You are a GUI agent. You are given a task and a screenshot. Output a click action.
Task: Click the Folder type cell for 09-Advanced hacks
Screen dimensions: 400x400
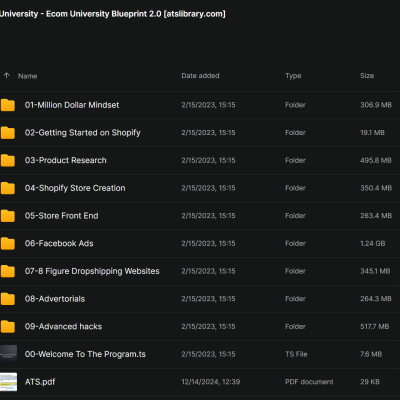click(x=295, y=326)
